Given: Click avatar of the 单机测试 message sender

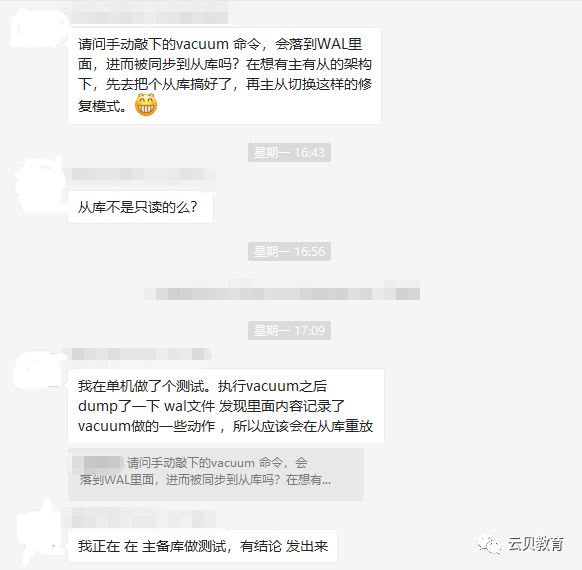Looking at the screenshot, I should [x=36, y=370].
